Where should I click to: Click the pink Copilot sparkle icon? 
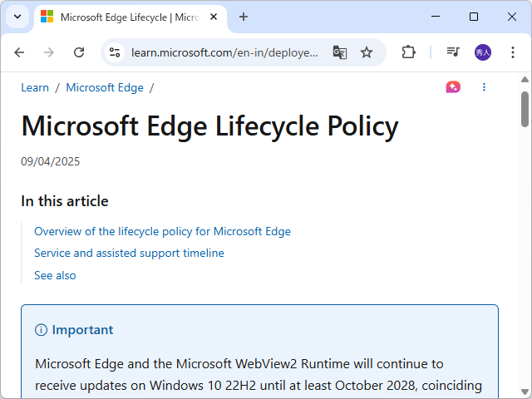(x=453, y=87)
